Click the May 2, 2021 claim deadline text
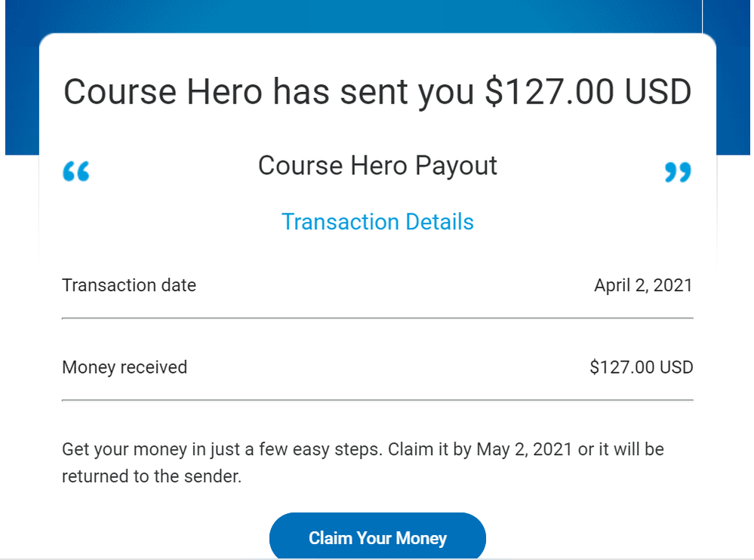This screenshot has width=754, height=560. (x=524, y=450)
